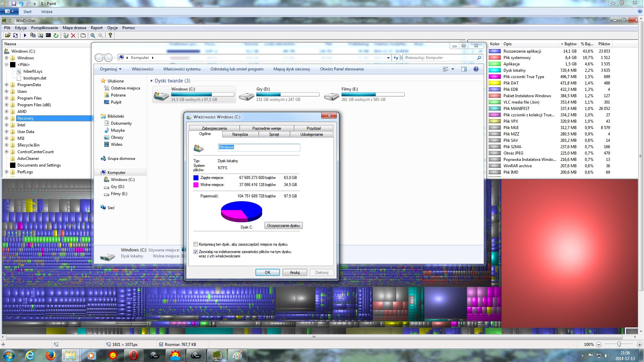The height and width of the screenshot is (362, 644).
Task: Click the blue Help icon in the Komputer window
Action: tap(476, 69)
